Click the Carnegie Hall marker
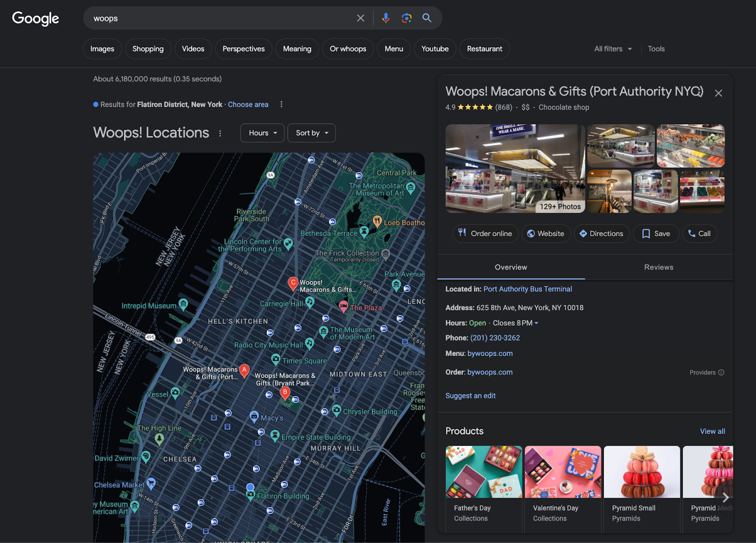 [309, 302]
